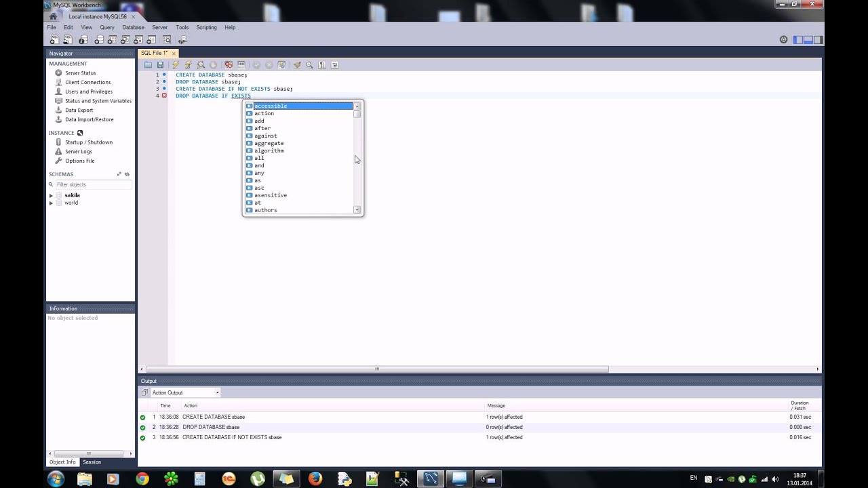
Task: Toggle the left sidebar panel visibility button
Action: (799, 40)
